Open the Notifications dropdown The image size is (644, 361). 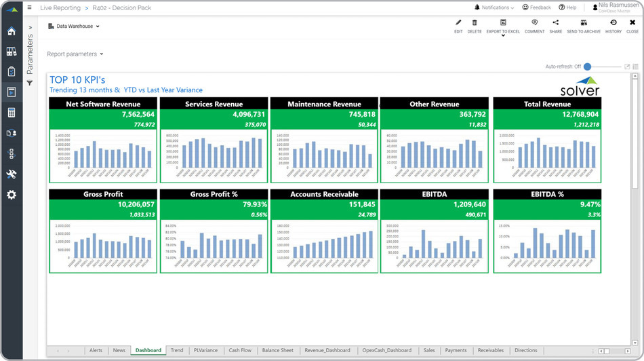coord(494,7)
